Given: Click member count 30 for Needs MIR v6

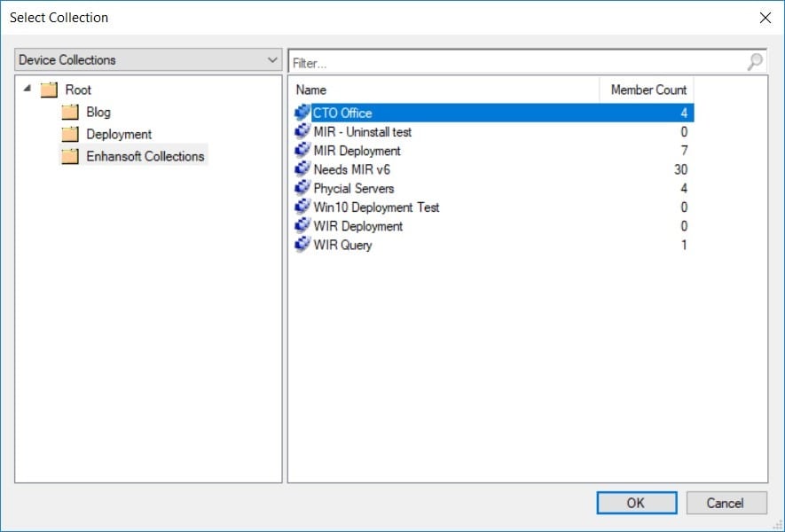Looking at the screenshot, I should 680,169.
